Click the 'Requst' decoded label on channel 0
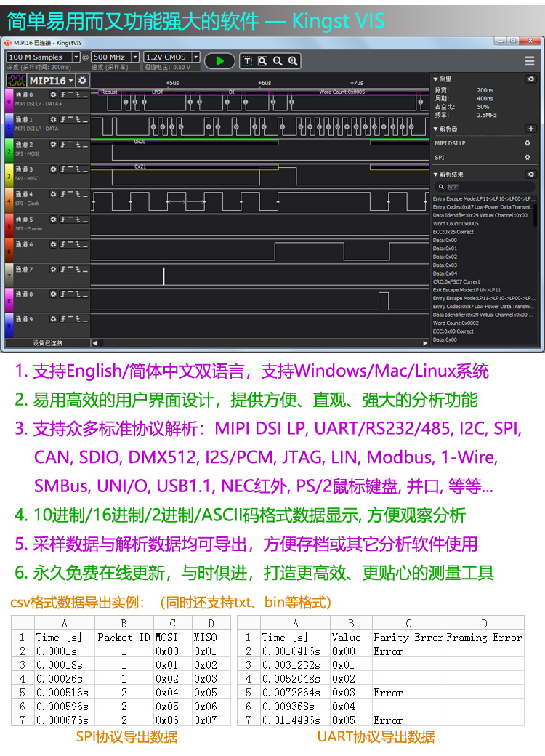 110,92
